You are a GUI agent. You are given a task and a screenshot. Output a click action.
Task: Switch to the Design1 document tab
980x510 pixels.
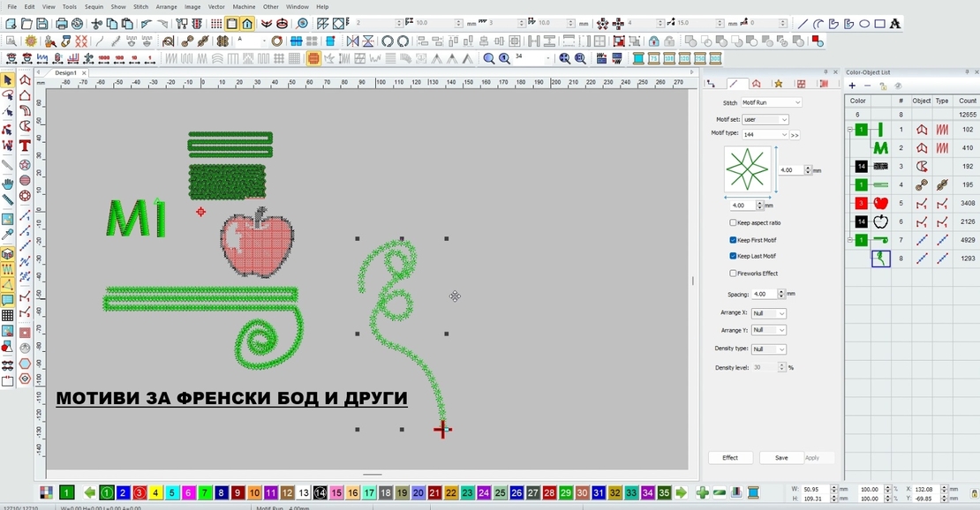[x=64, y=72]
